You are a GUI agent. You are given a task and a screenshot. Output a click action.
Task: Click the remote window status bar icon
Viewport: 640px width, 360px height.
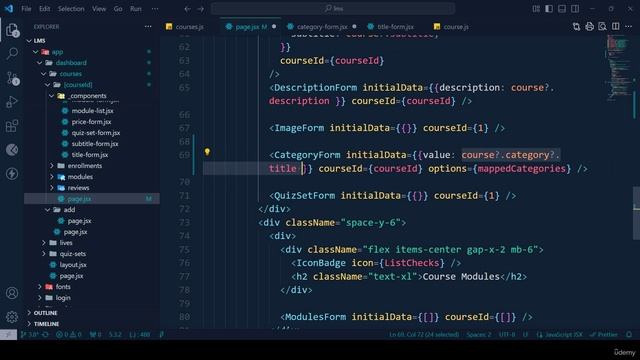(x=8, y=334)
